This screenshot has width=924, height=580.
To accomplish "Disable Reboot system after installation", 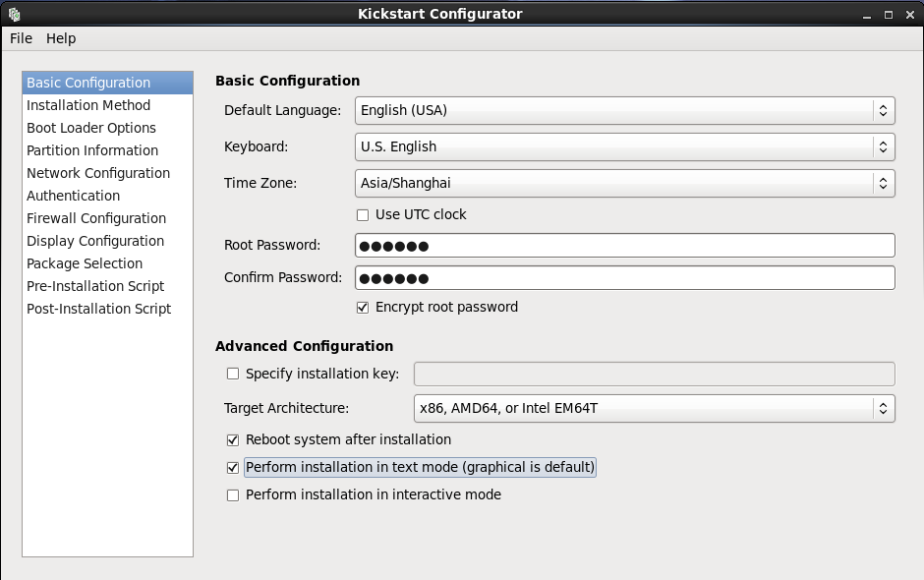I will coord(233,439).
